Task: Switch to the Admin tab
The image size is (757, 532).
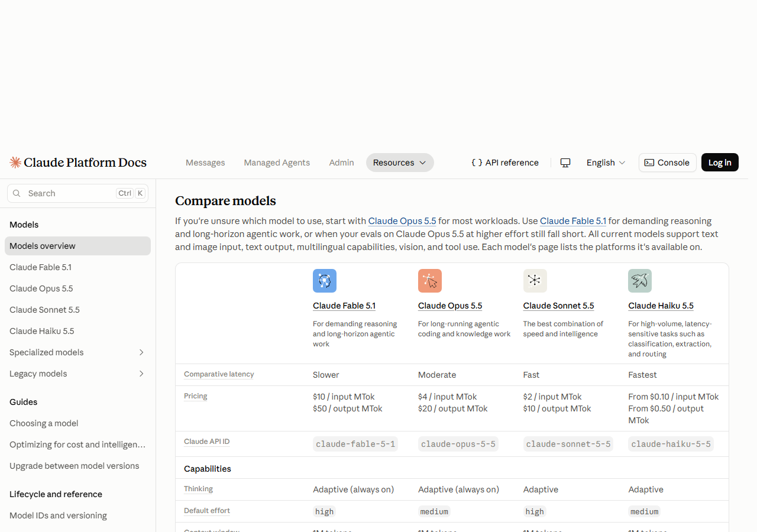Action: click(x=342, y=163)
